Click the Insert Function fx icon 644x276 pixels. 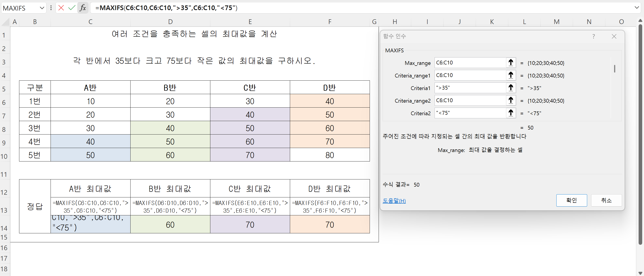click(83, 8)
